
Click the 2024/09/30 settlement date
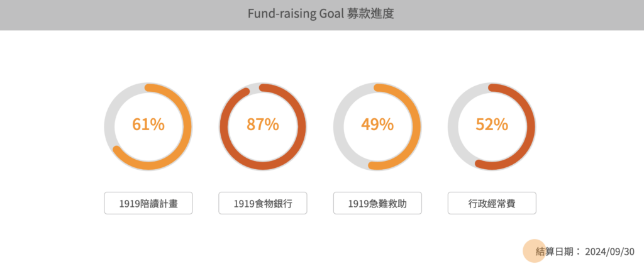coord(609,252)
